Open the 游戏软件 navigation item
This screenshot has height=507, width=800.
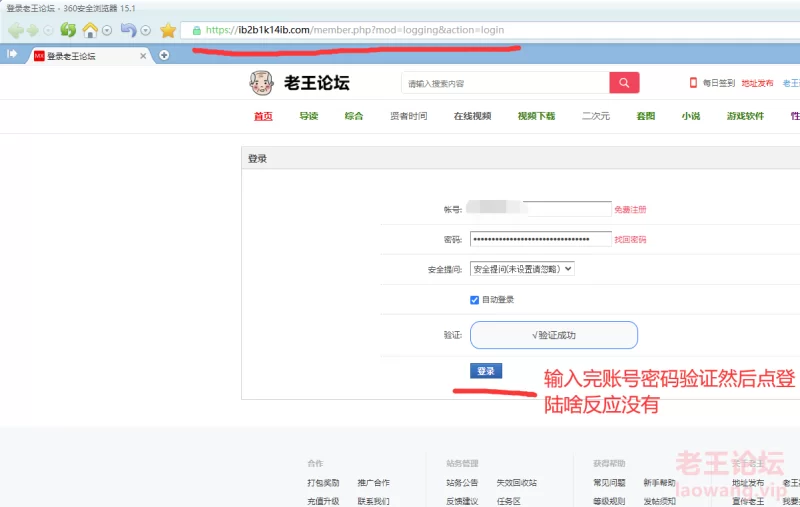click(x=745, y=116)
